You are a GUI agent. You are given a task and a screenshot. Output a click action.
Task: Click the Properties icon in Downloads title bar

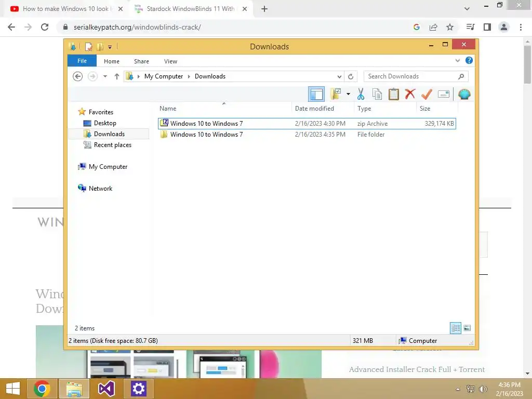pos(88,46)
